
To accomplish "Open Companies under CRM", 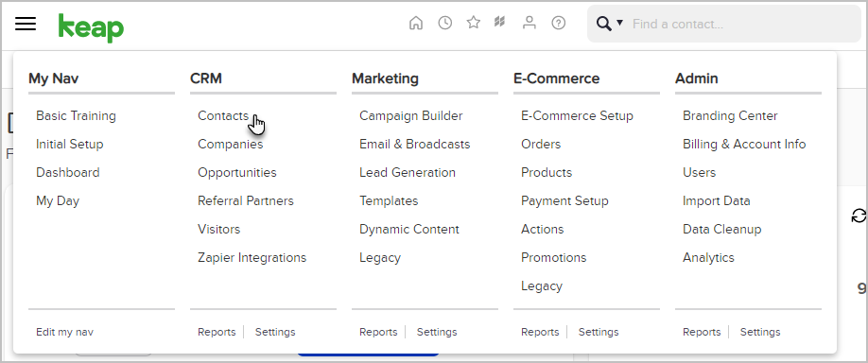I will (231, 144).
